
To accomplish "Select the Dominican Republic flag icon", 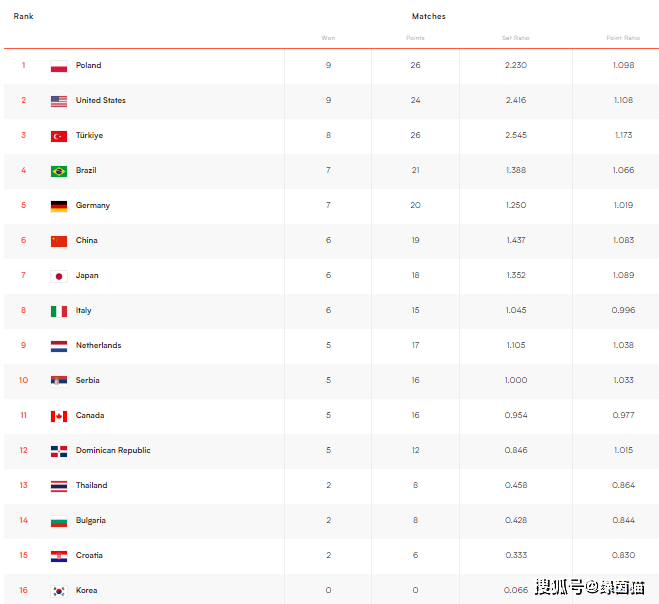I will 59,451.
